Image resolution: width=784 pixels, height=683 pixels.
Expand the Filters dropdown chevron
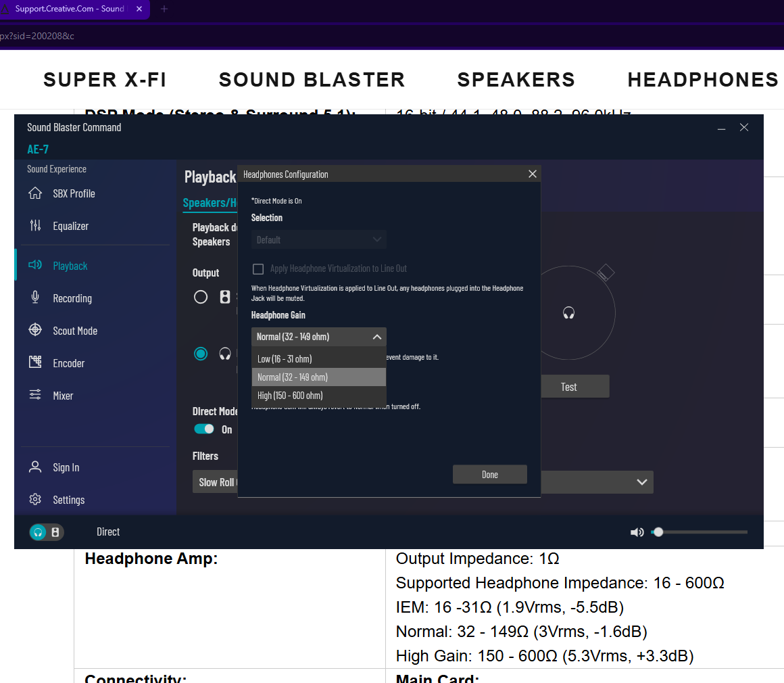(642, 482)
